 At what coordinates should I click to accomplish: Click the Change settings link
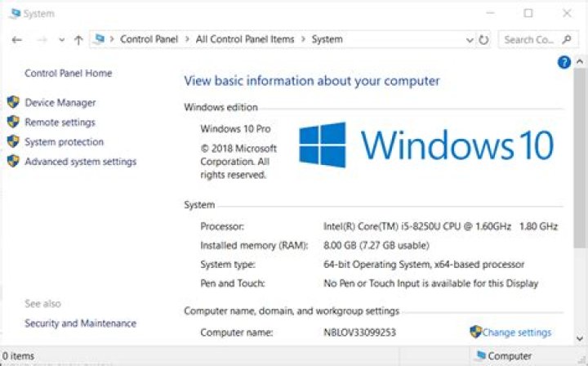point(517,333)
